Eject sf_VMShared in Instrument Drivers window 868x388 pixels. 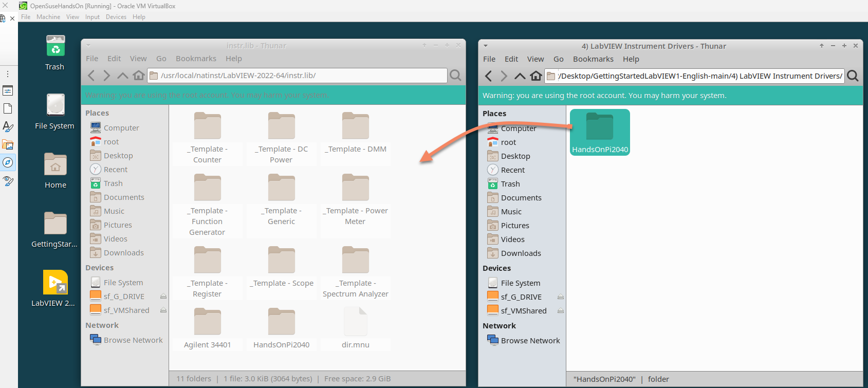click(x=560, y=311)
